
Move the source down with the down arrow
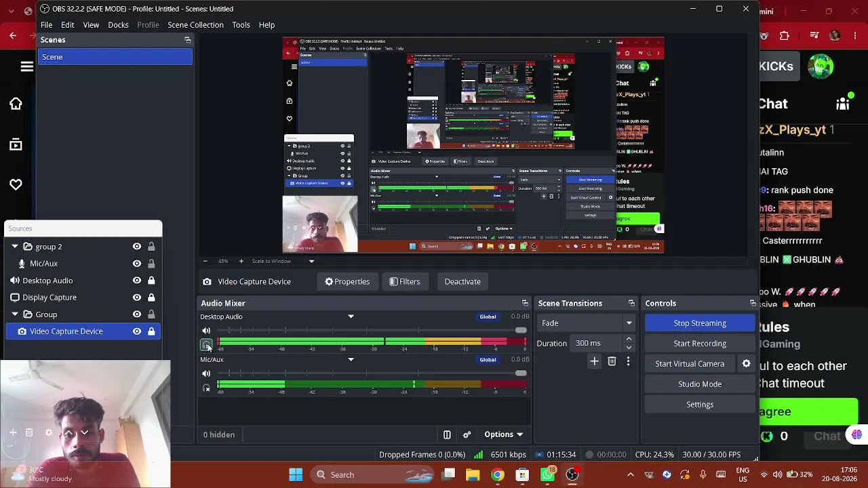85,432
